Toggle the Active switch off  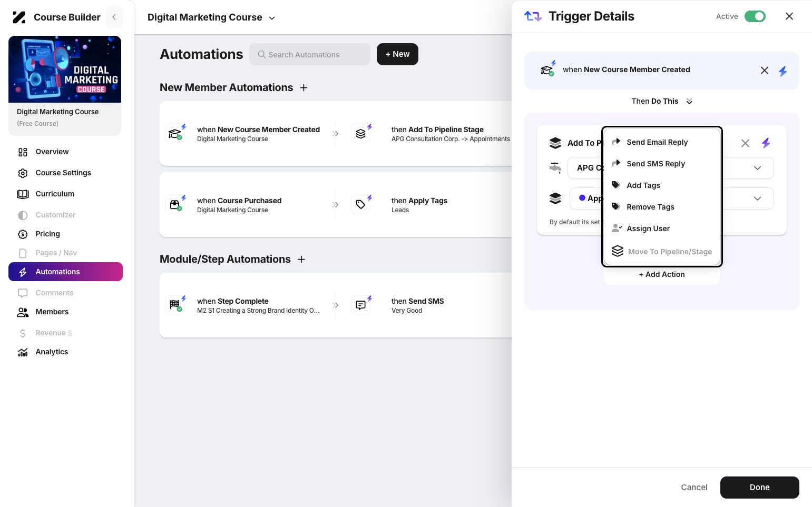[x=755, y=16]
